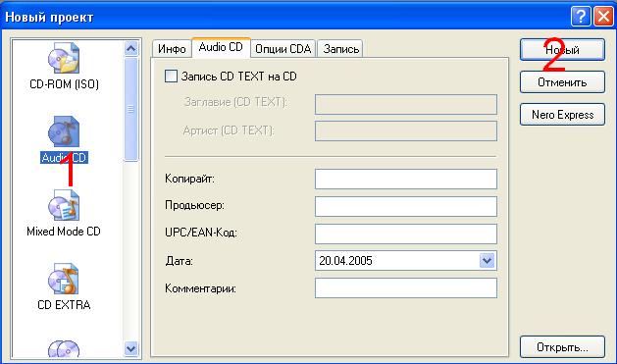Click the project list scrollbar thumb
Screen dimensions: 617x364
(131, 110)
